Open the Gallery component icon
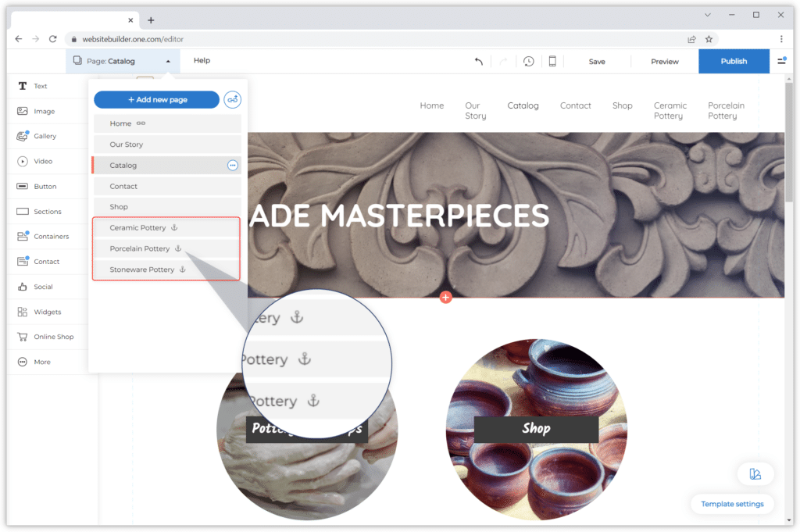 point(23,136)
